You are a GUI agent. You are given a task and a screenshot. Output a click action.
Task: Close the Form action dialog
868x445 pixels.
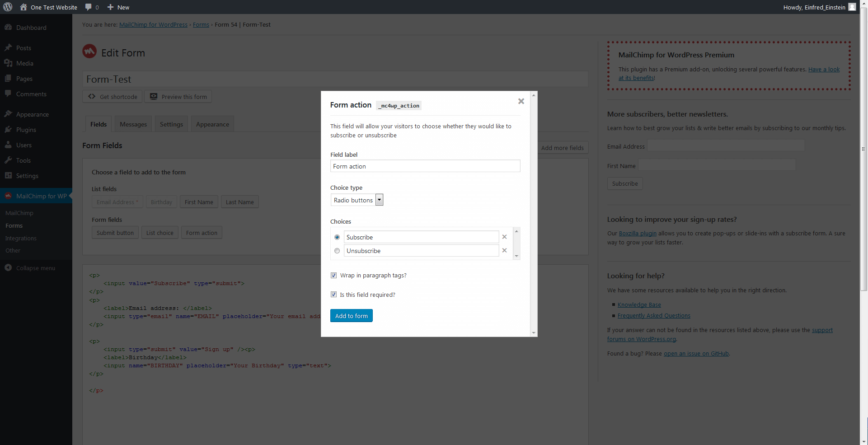point(521,101)
